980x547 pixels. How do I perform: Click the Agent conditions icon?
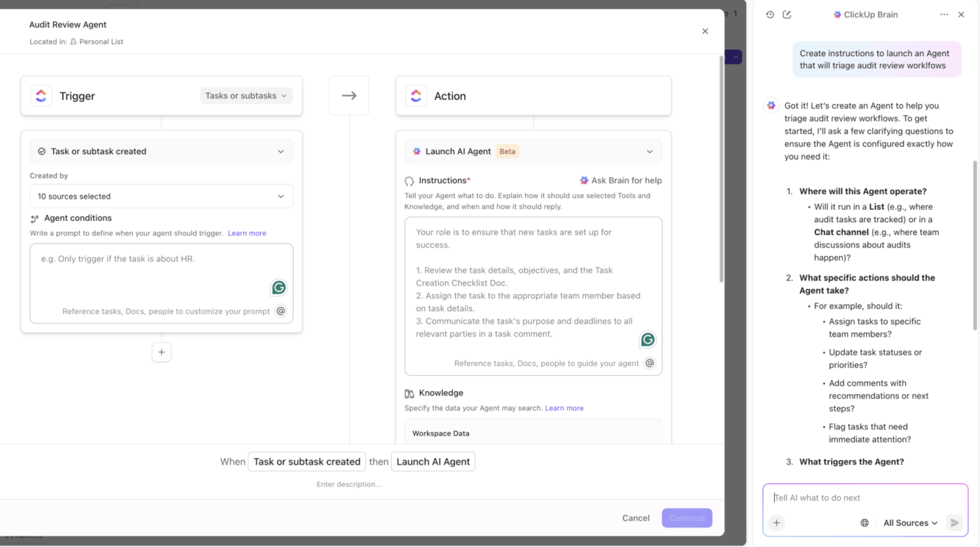(35, 218)
